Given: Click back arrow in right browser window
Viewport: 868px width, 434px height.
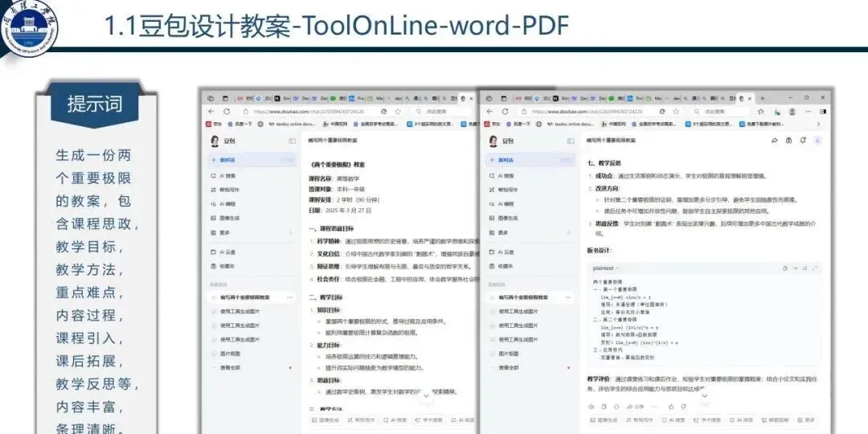Looking at the screenshot, I should click(x=489, y=111).
